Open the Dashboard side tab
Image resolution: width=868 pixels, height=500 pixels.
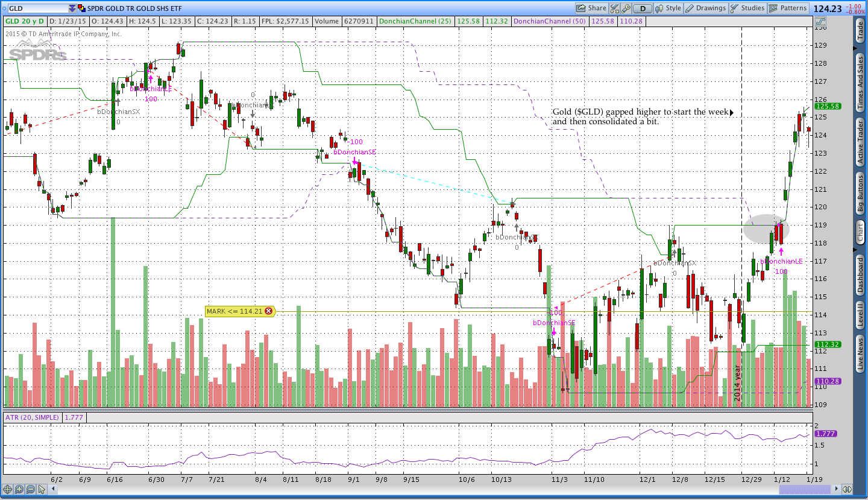pos(860,275)
